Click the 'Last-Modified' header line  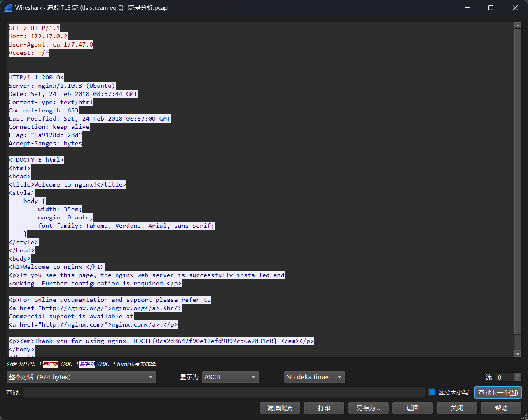(x=89, y=119)
